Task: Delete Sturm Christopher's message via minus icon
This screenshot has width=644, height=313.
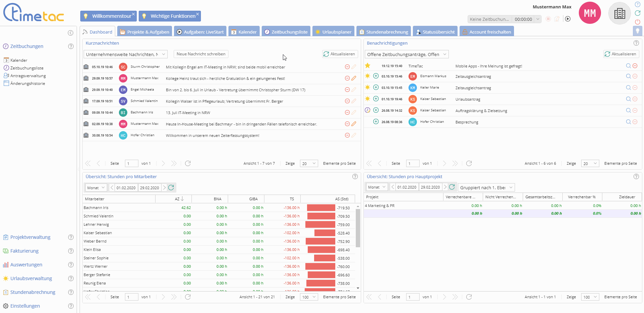Action: (347, 67)
